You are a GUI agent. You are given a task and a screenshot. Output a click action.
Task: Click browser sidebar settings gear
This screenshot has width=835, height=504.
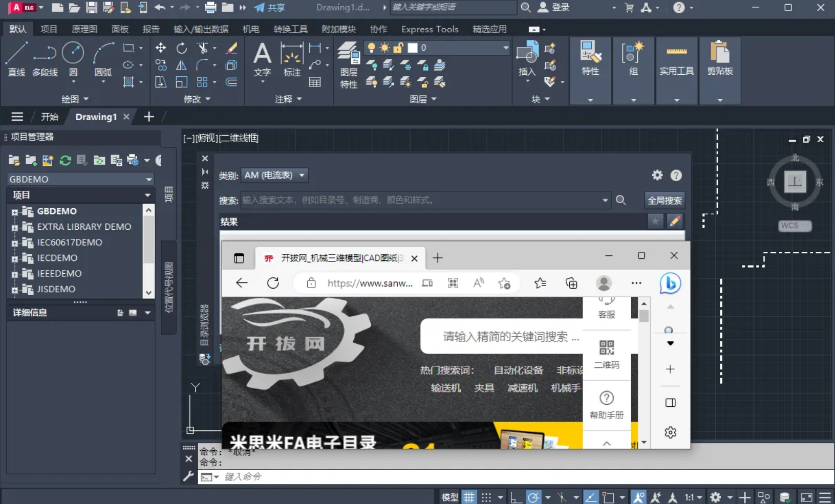pos(670,432)
